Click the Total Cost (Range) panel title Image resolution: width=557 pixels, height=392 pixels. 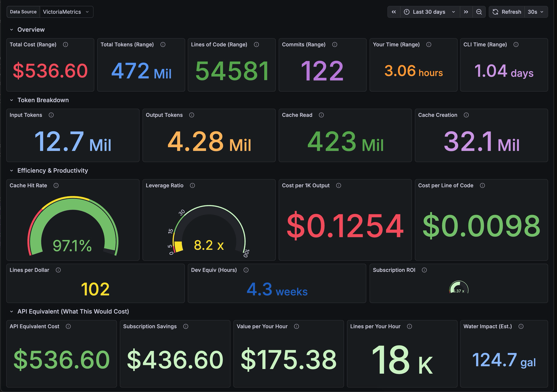(33, 45)
